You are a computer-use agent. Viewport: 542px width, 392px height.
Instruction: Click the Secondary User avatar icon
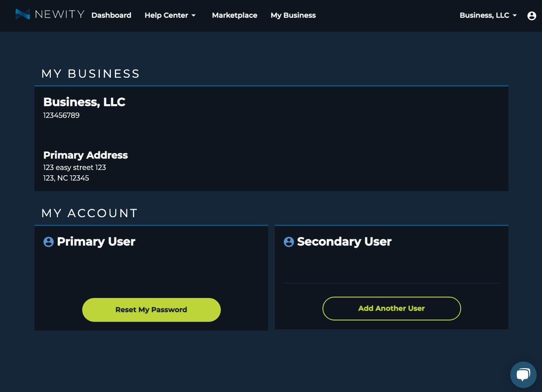(x=289, y=242)
